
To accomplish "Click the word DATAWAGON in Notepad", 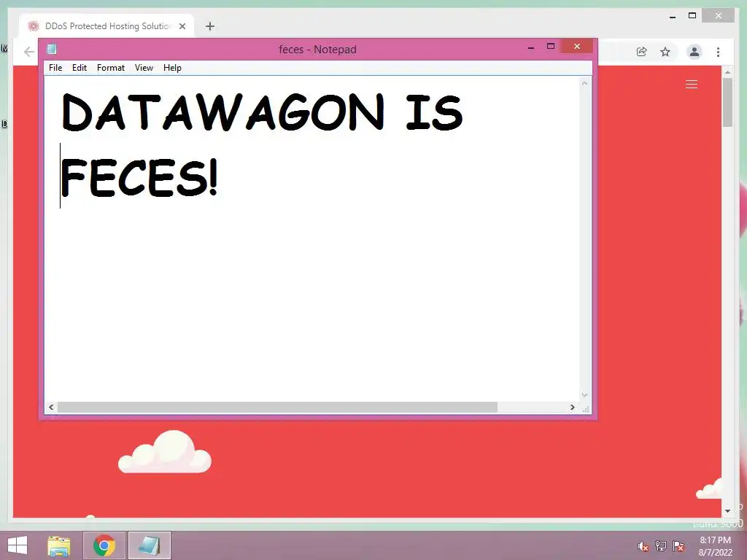I will coord(222,112).
